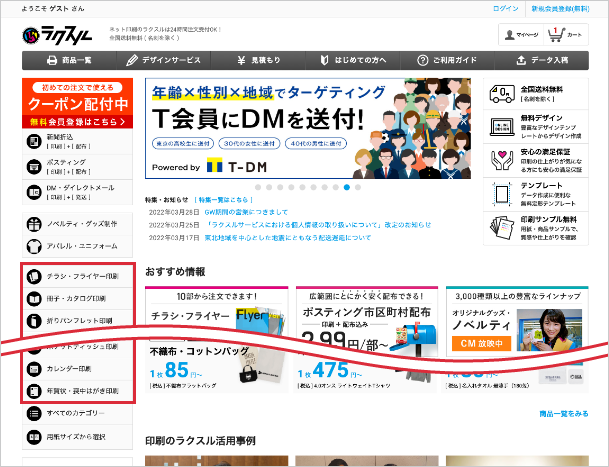This screenshot has width=609, height=467.
Task: Click the 折りパンフレット印刷 icon
Action: (x=34, y=321)
